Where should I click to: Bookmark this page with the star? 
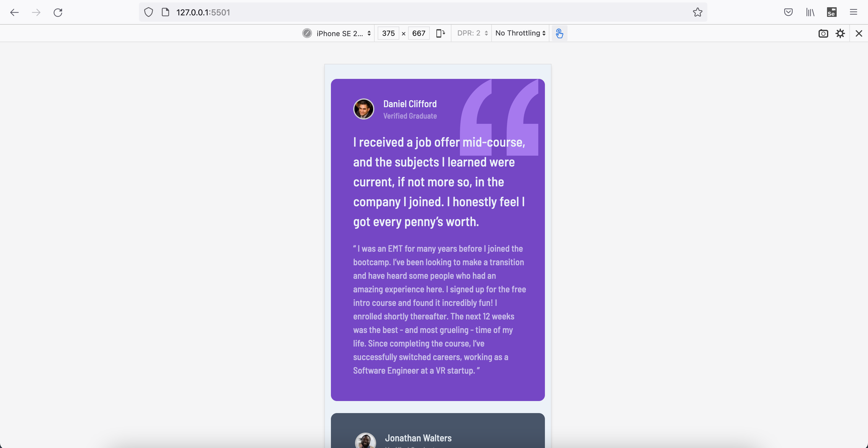pos(697,12)
